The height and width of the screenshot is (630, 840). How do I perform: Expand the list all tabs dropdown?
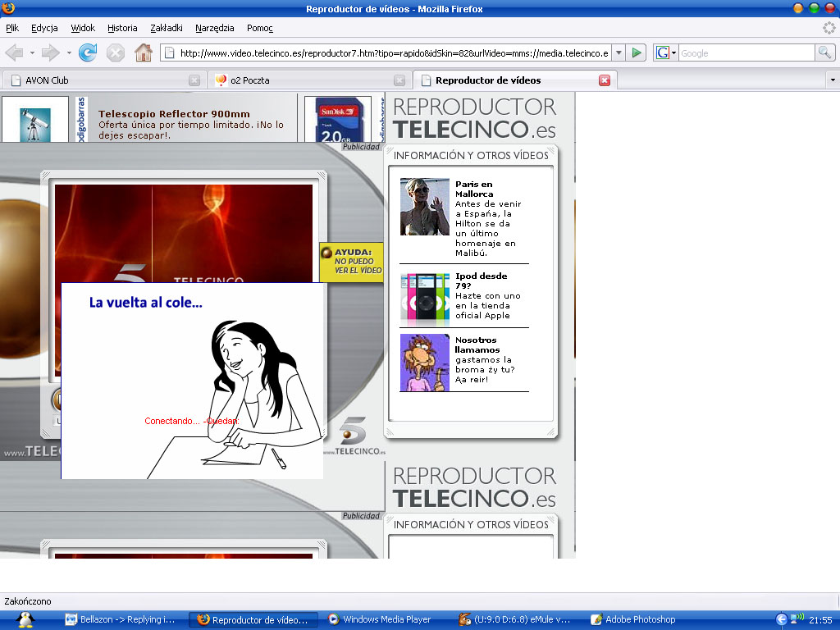[x=833, y=80]
